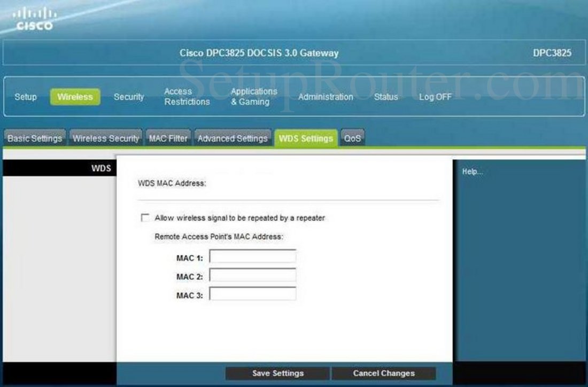
Task: Open Advanced Settings tab
Action: (233, 138)
